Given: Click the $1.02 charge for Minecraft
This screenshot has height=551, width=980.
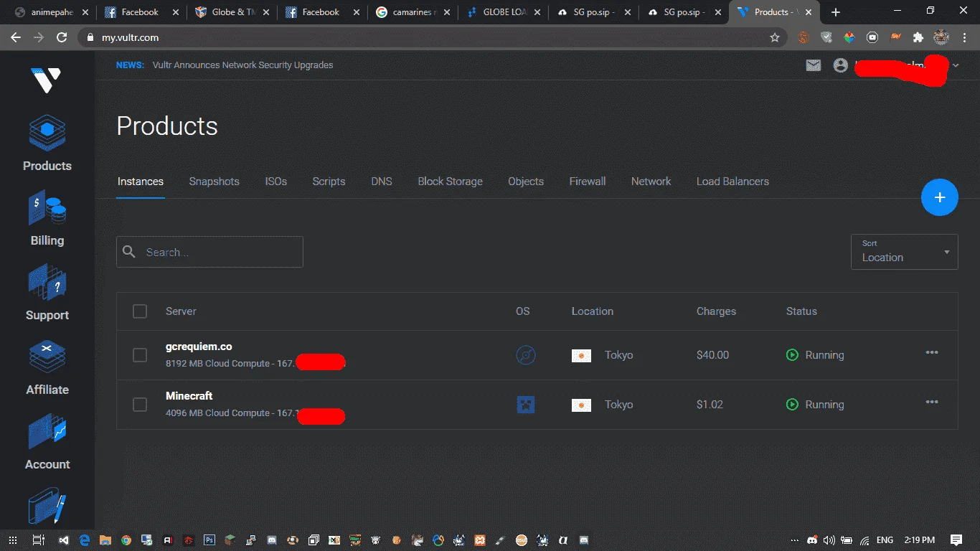Looking at the screenshot, I should [x=710, y=405].
